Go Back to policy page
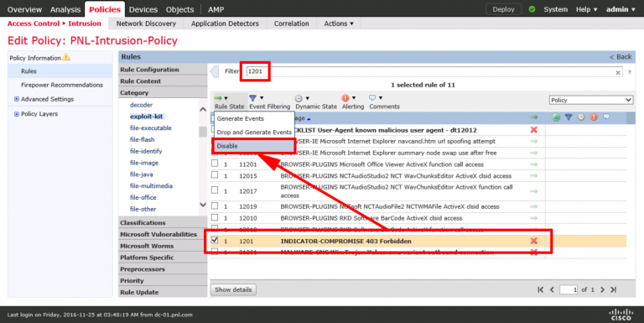This screenshot has height=323, width=644. click(621, 57)
